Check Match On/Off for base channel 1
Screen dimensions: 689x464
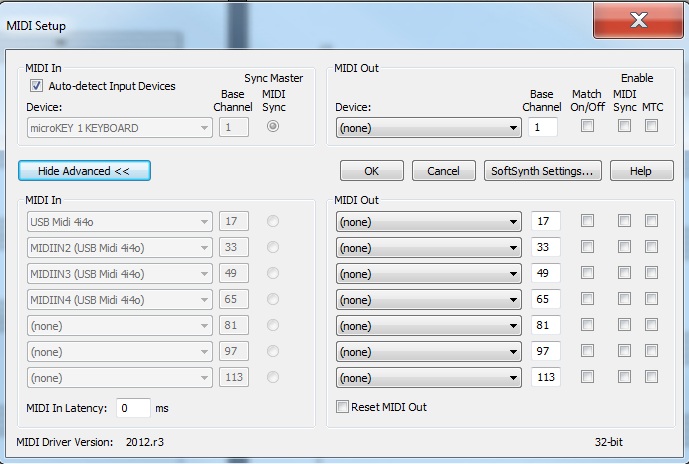[x=587, y=126]
